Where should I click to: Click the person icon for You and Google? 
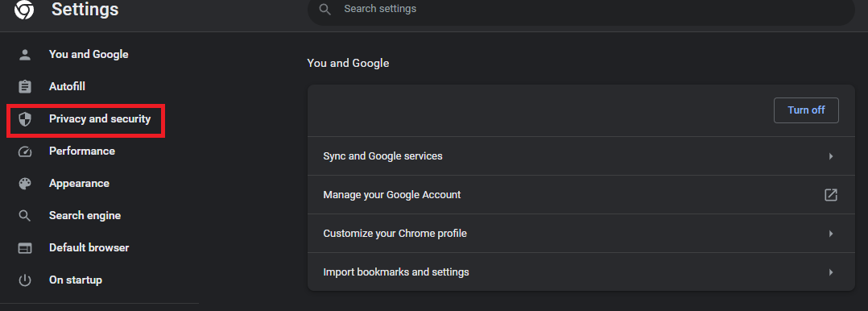point(25,54)
